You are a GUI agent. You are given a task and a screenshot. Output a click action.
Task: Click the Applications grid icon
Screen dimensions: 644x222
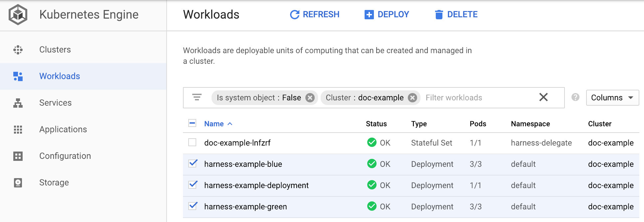tap(18, 130)
